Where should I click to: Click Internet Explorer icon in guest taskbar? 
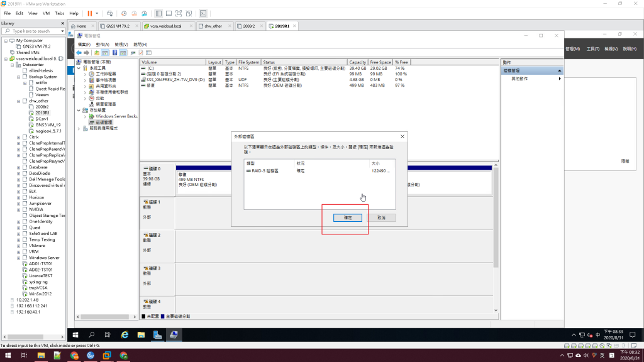pyautogui.click(x=125, y=335)
